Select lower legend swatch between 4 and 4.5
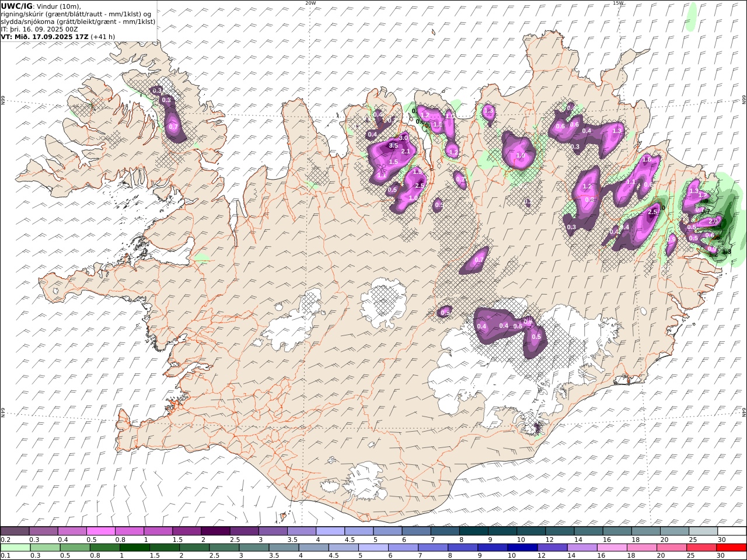This screenshot has height=560, width=747. [x=313, y=548]
